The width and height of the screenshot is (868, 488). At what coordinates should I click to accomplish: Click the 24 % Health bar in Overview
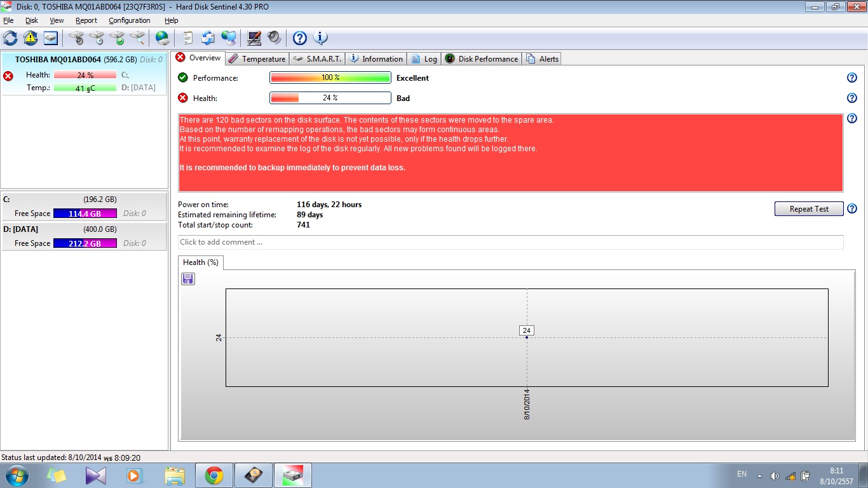click(x=330, y=98)
